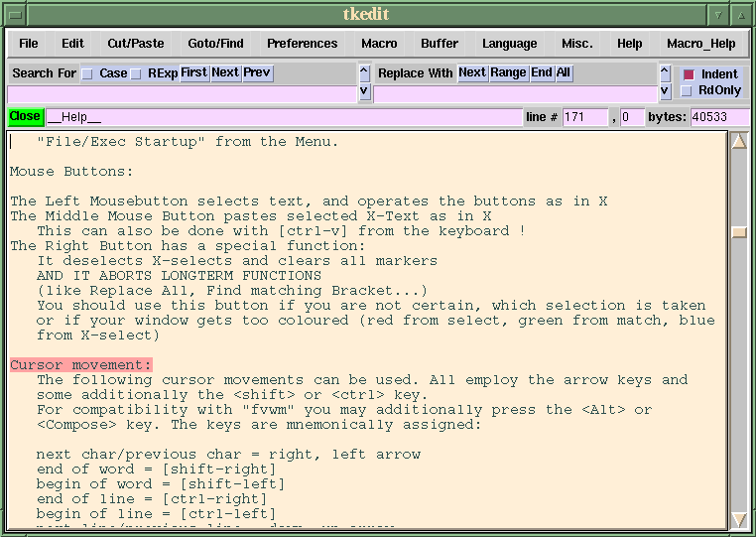Click search history down arrow
The image size is (756, 537).
364,92
